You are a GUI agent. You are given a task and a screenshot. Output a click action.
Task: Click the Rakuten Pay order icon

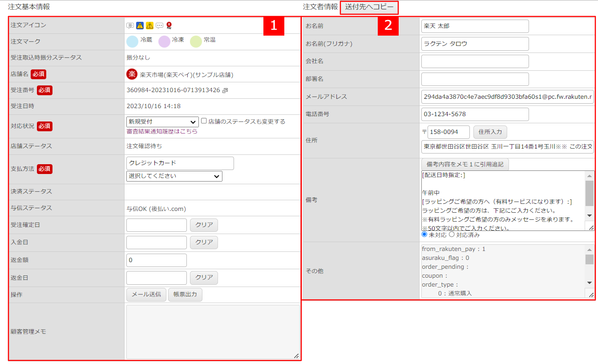(169, 25)
